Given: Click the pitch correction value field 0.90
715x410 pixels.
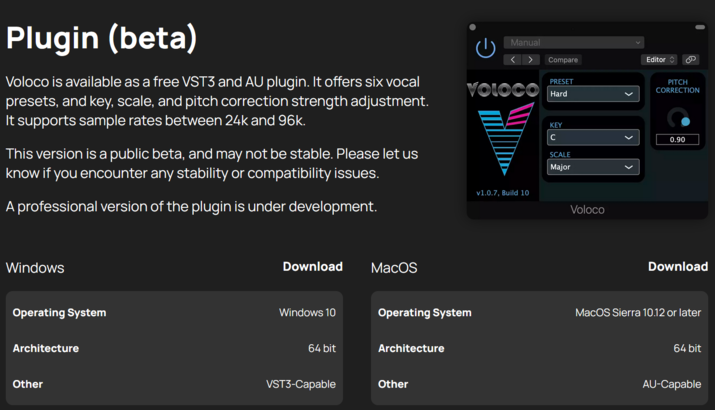Looking at the screenshot, I should [678, 140].
